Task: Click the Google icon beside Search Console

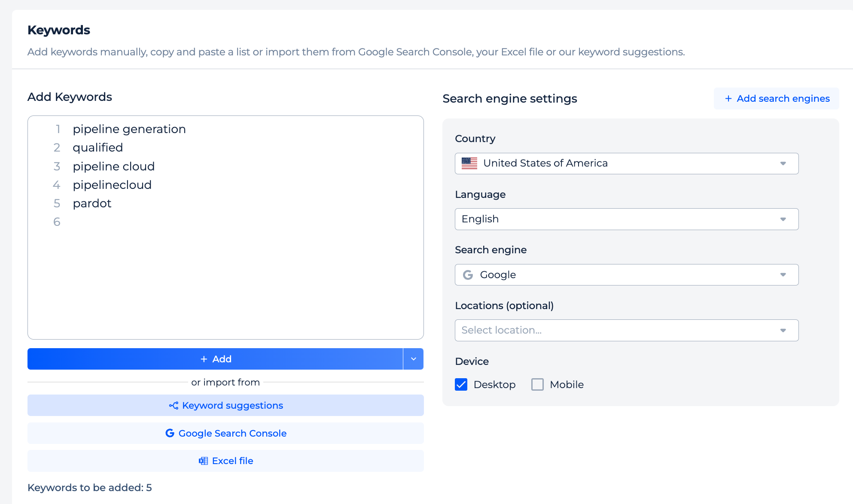Action: pos(170,433)
